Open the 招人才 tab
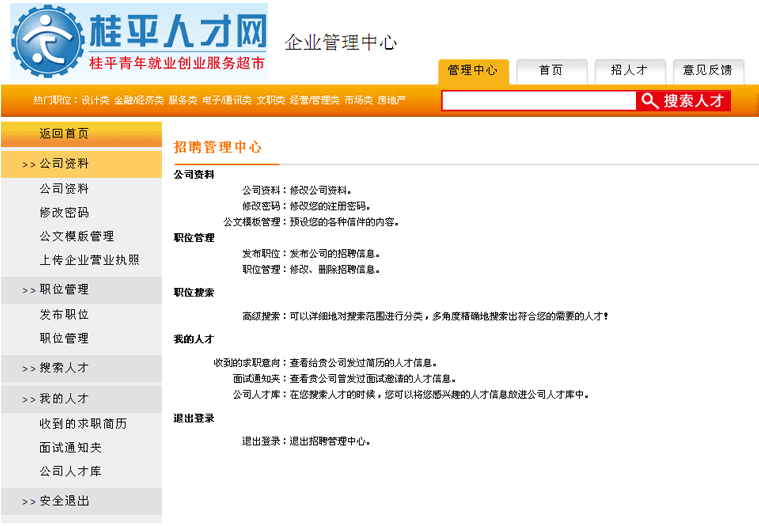The height and width of the screenshot is (526, 759). (629, 70)
